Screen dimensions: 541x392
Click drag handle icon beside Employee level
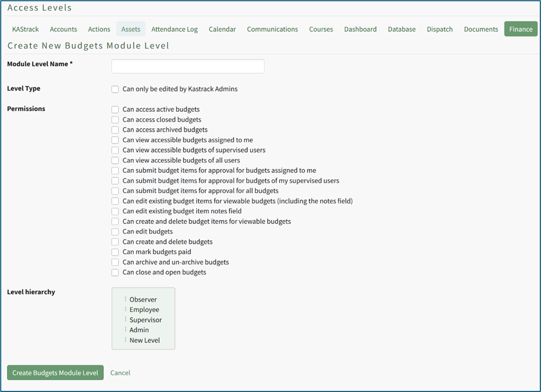pos(125,310)
